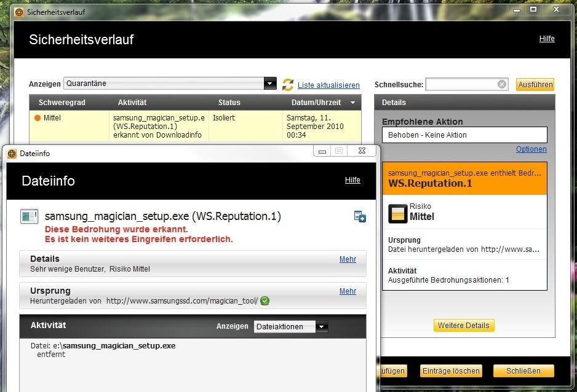This screenshot has height=392, width=577.
Task: Click the Norton globe icon in Sicherheitsverlauf title bar
Action: coord(19,12)
